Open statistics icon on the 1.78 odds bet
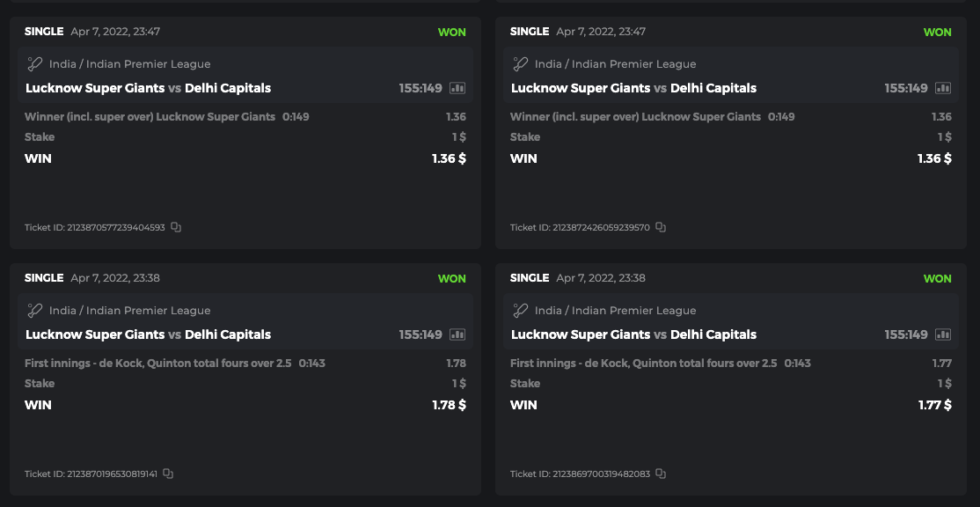This screenshot has width=980, height=507. (x=457, y=334)
